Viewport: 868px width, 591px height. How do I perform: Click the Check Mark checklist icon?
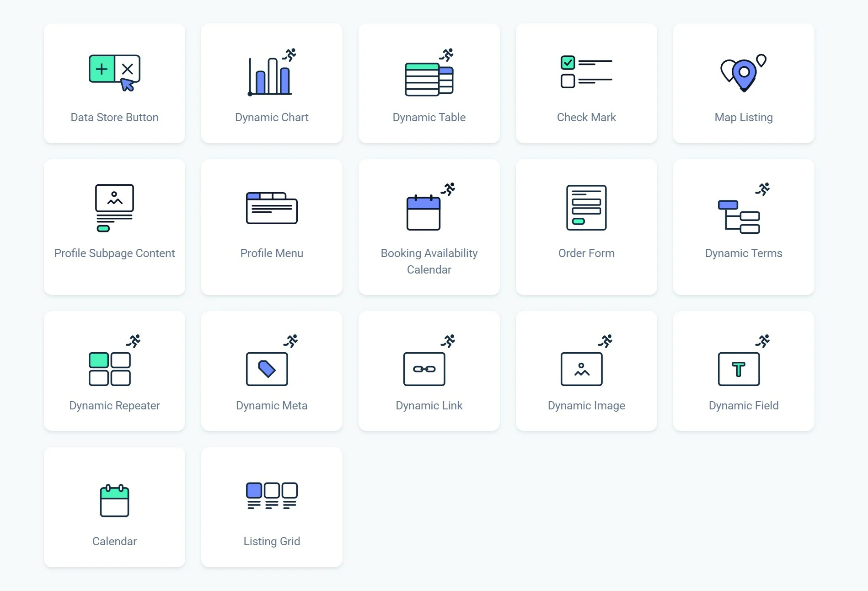[x=586, y=72]
